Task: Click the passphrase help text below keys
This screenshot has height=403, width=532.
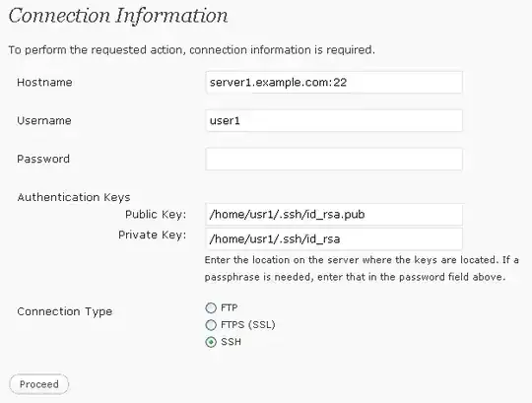Action: click(362, 269)
